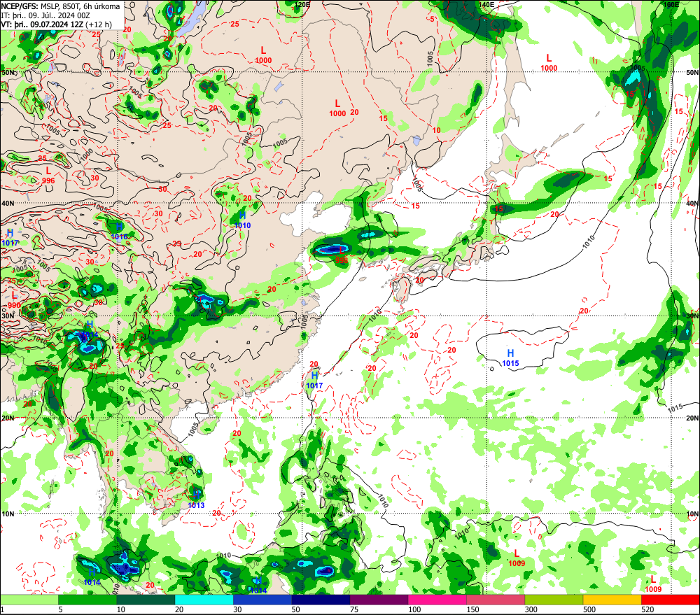Click the '520' value in the color legend
Screen dimensions: 700x615
647,609
